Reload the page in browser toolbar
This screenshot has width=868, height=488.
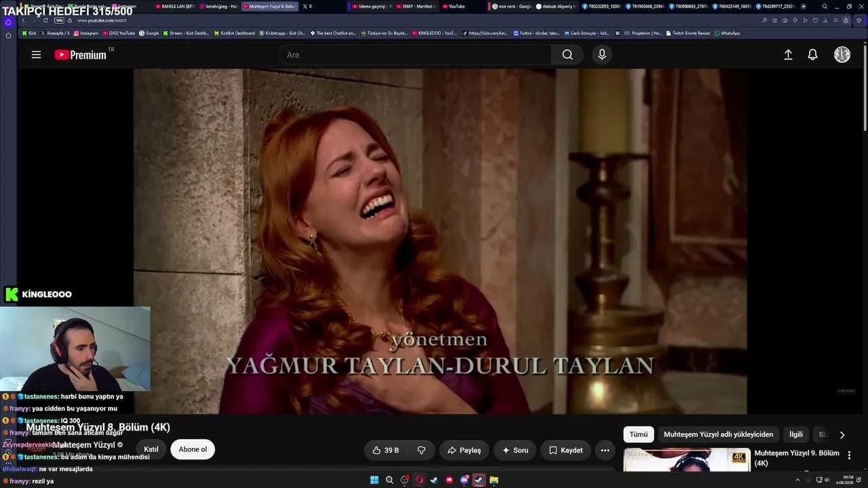(x=45, y=20)
